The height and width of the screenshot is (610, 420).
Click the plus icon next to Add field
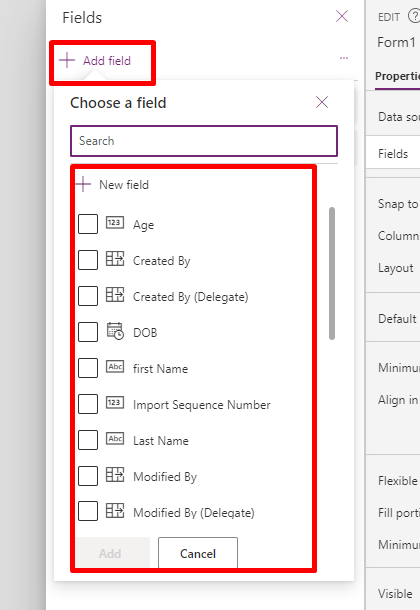[x=67, y=60]
